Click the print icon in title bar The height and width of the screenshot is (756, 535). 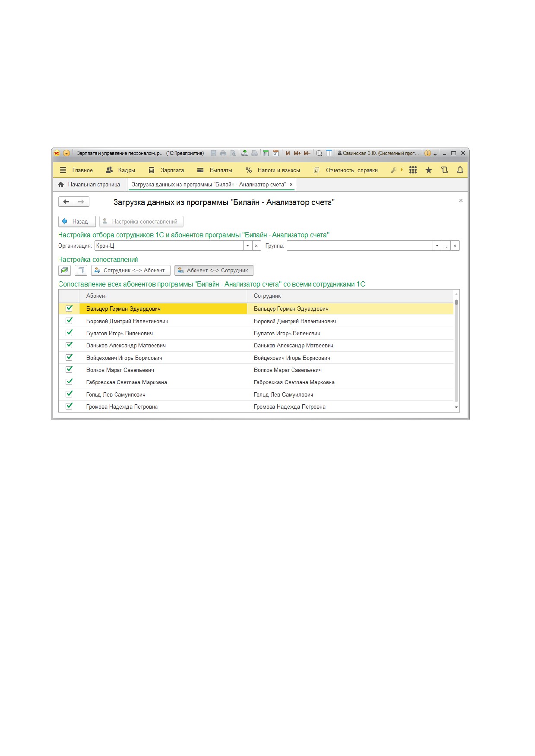tap(223, 153)
